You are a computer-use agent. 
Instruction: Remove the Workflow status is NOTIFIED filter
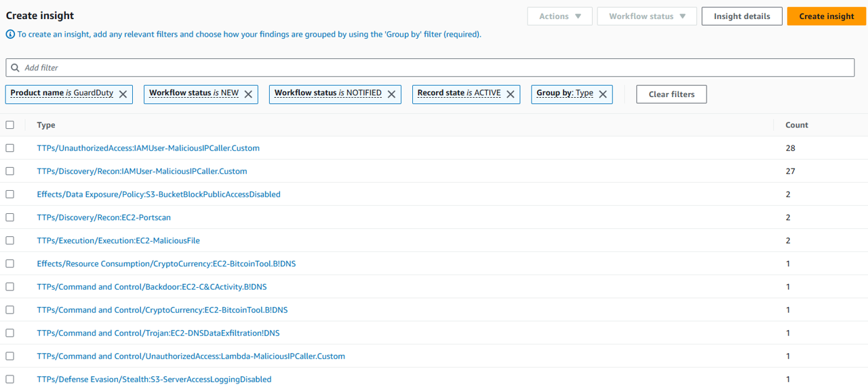click(x=391, y=94)
